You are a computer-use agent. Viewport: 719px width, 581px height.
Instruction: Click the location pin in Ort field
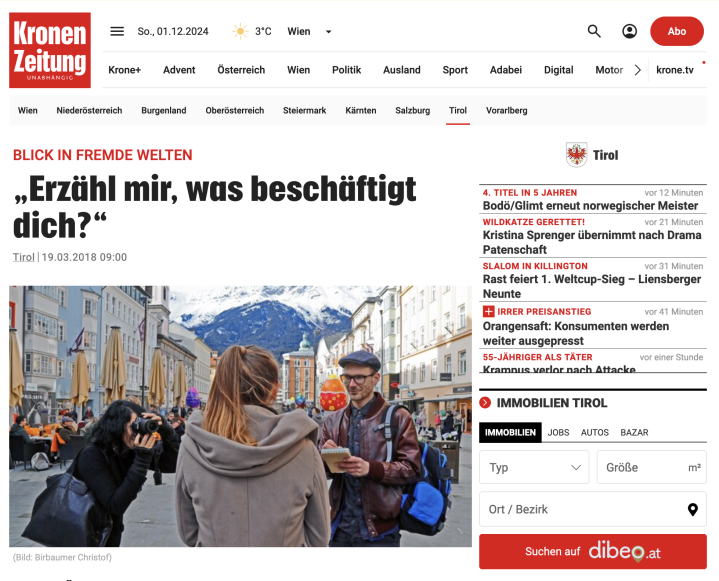(693, 509)
